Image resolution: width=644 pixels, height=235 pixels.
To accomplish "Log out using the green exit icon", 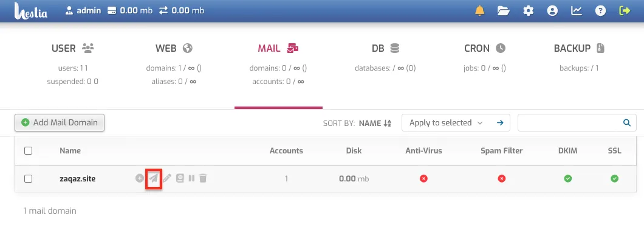I will pos(625,11).
